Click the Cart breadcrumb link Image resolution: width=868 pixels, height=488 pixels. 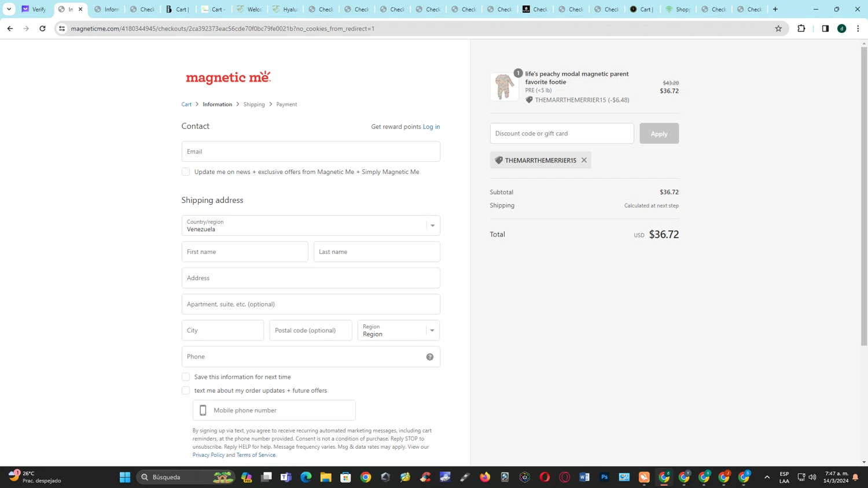pyautogui.click(x=186, y=105)
